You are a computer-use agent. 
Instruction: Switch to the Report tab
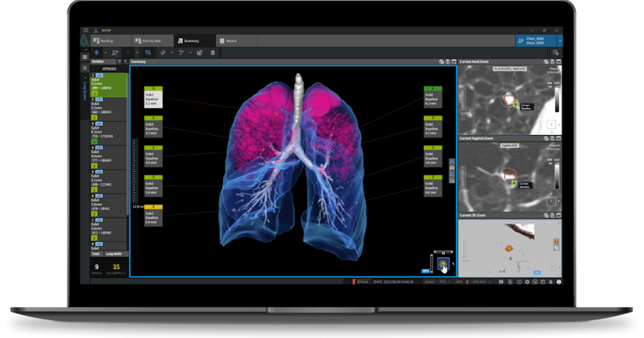(x=231, y=40)
